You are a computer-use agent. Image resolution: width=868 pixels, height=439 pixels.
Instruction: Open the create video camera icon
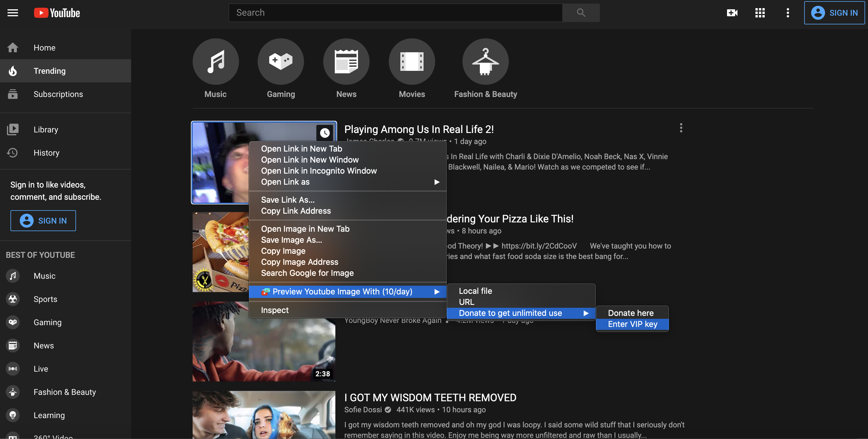732,13
